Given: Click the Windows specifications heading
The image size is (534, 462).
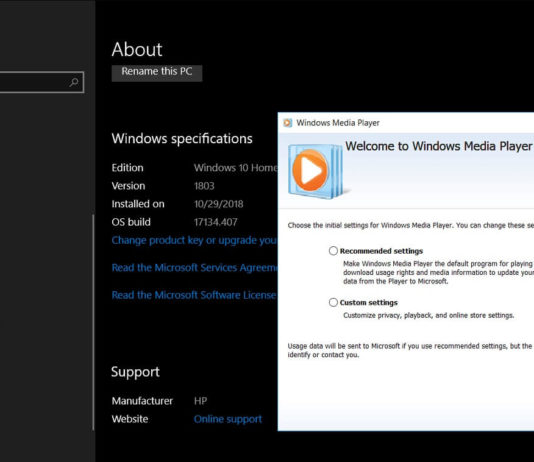Looking at the screenshot, I should pos(182,139).
